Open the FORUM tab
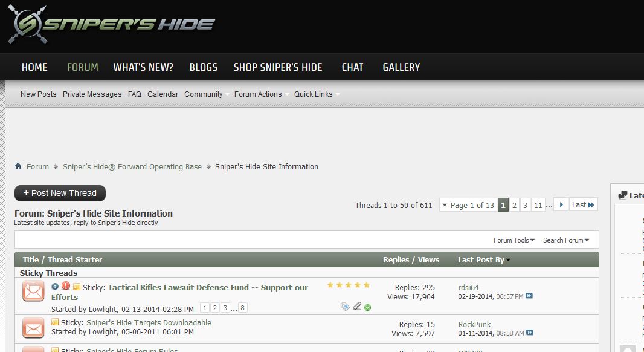Image resolution: width=644 pixels, height=352 pixels. [83, 67]
